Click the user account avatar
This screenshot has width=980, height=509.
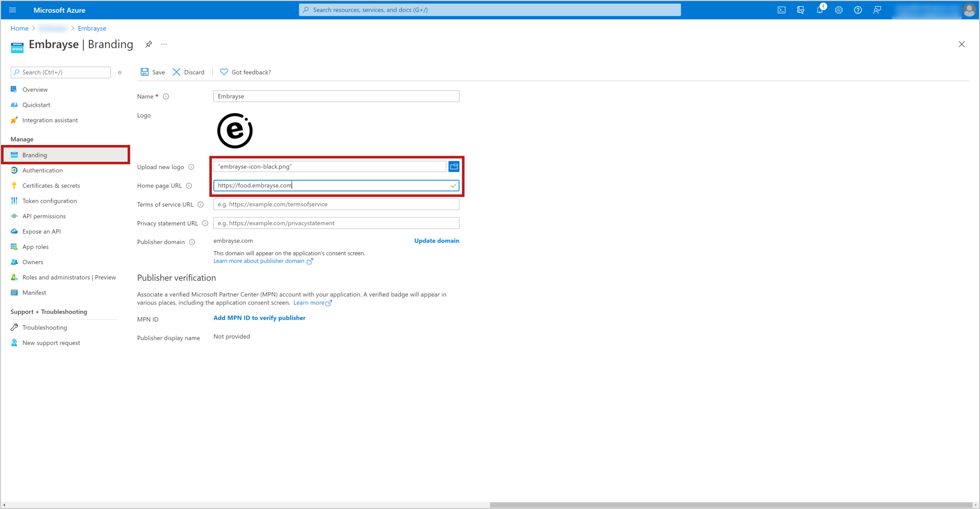pos(969,10)
